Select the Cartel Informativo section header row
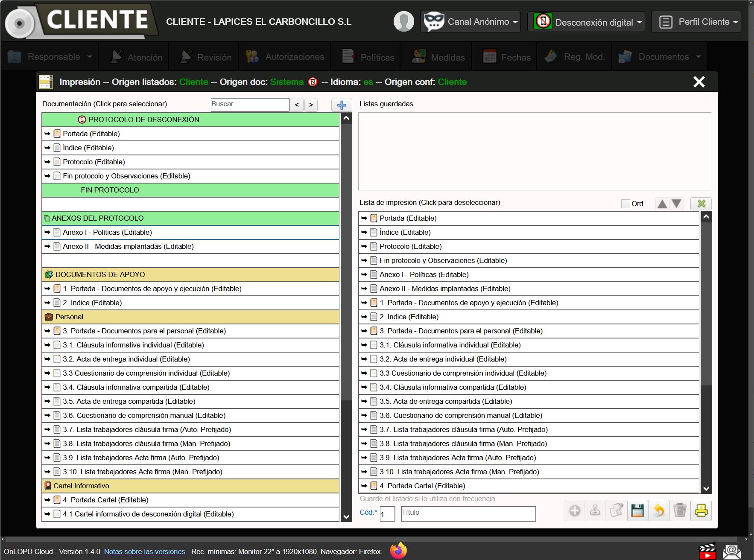The height and width of the screenshot is (560, 754). (x=190, y=486)
